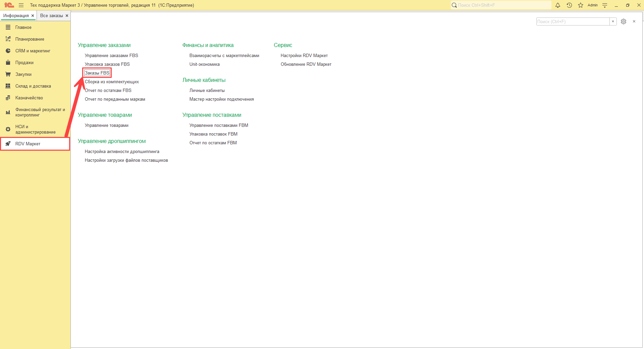Screen dimensions: 644x349
Task: Open Личные кабинеты link
Action: point(207,90)
